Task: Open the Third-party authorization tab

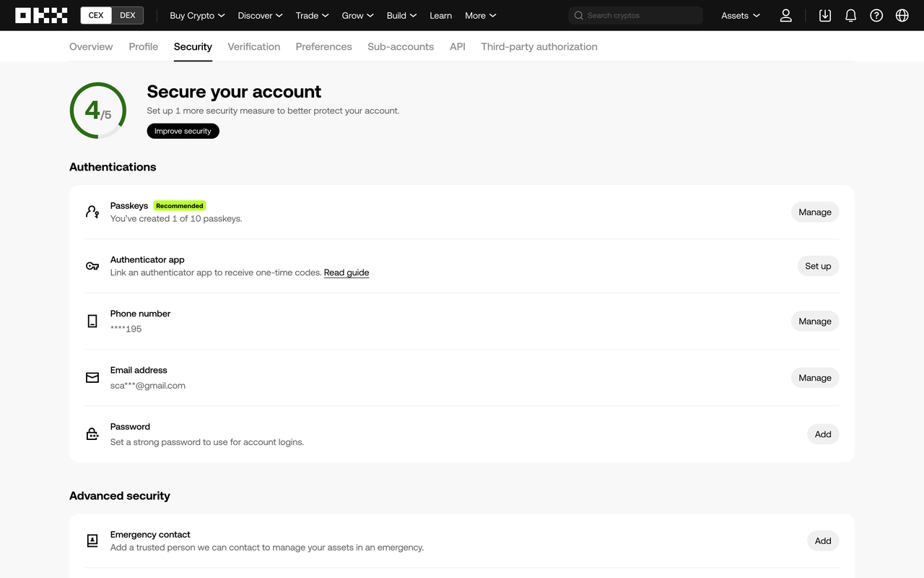Action: tap(539, 46)
